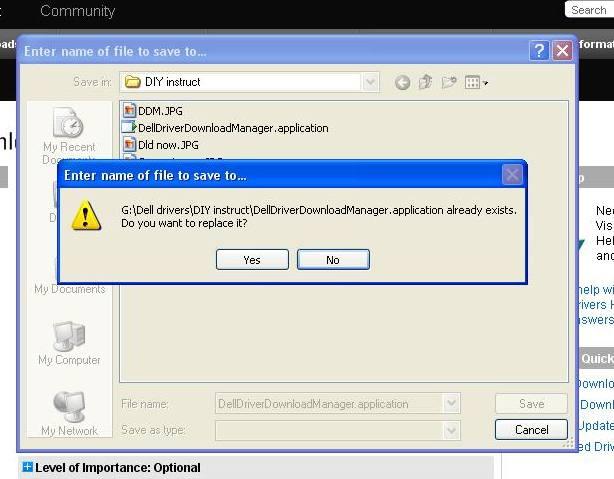Create a new folder icon
This screenshot has width=614, height=479.
pos(449,83)
